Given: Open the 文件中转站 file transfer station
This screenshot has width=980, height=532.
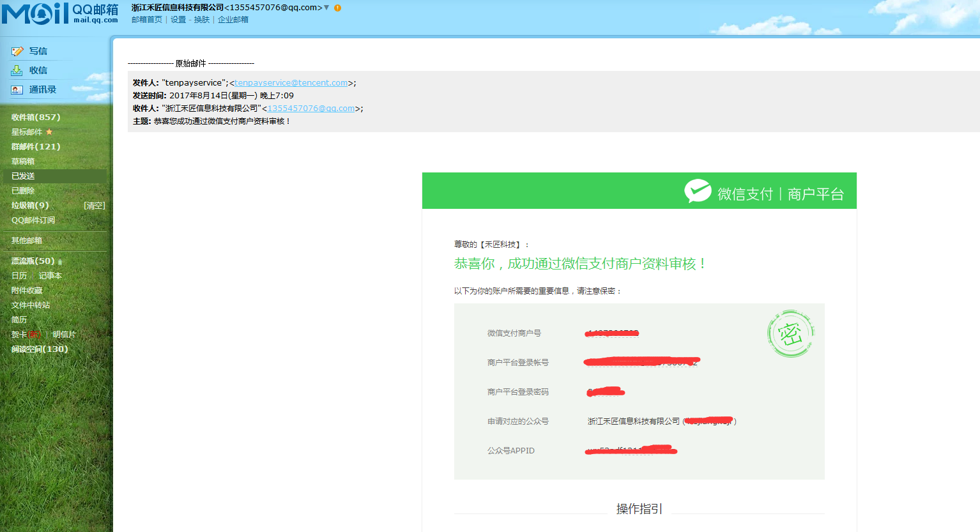Looking at the screenshot, I should (31, 305).
